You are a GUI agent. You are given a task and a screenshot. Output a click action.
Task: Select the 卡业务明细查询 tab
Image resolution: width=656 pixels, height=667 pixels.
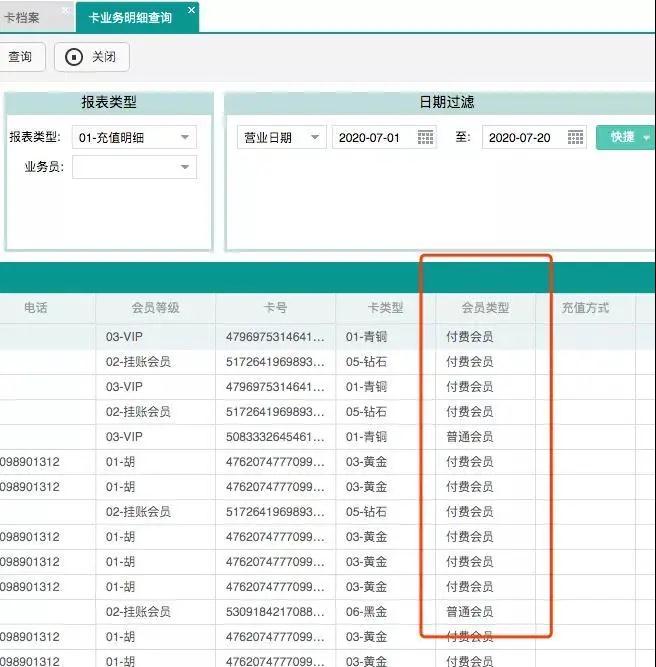(x=130, y=17)
